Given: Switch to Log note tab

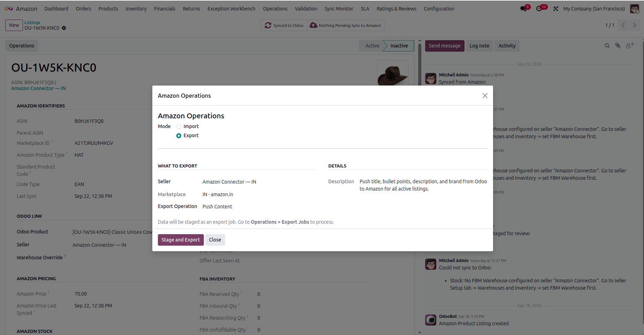Looking at the screenshot, I should pos(479,46).
